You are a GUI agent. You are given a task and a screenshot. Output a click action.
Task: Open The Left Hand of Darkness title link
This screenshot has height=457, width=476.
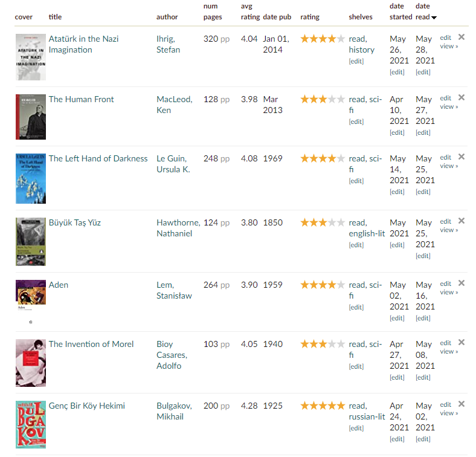98,158
